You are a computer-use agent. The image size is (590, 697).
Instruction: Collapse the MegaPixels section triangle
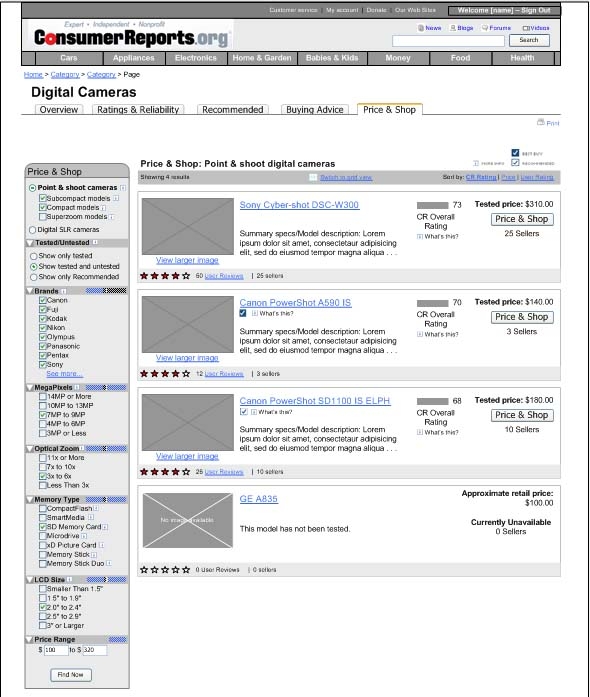tap(30, 388)
